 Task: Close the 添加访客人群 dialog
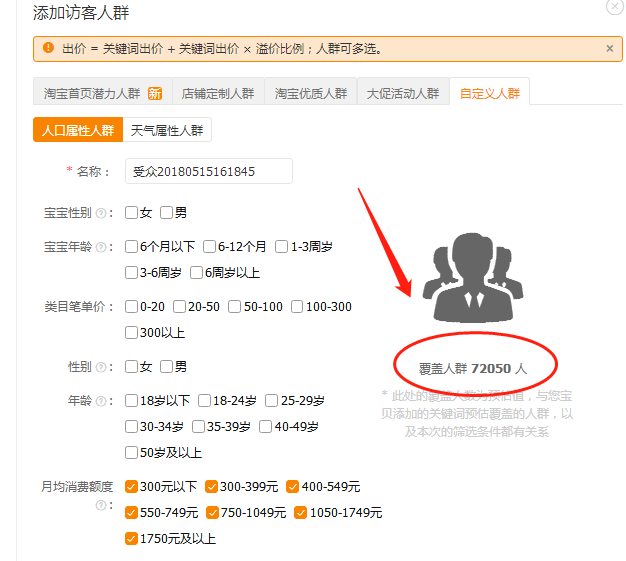(614, 6)
